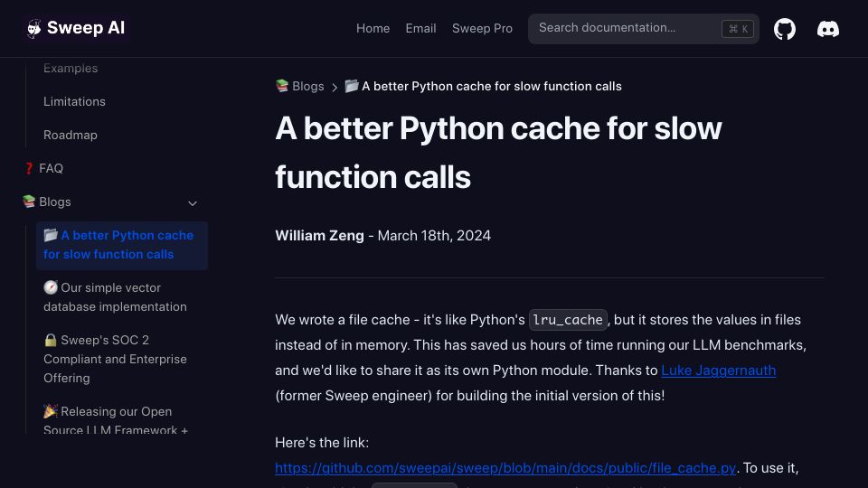This screenshot has height=488, width=868.
Task: Follow the Luke Jaggernauth link
Action: [719, 371]
